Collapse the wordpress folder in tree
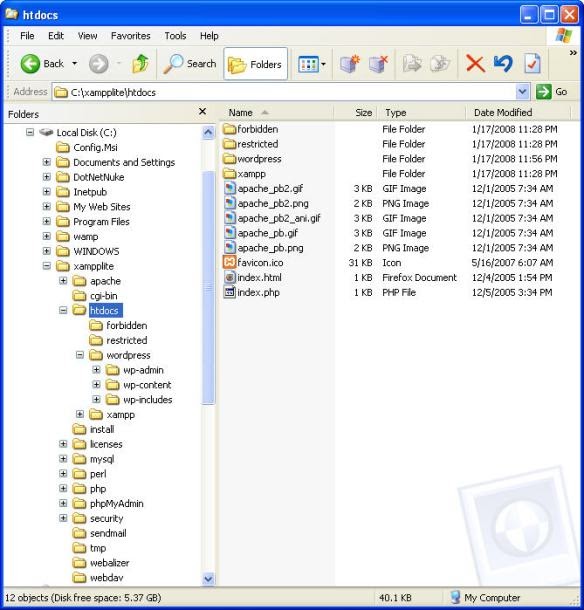 click(80, 355)
